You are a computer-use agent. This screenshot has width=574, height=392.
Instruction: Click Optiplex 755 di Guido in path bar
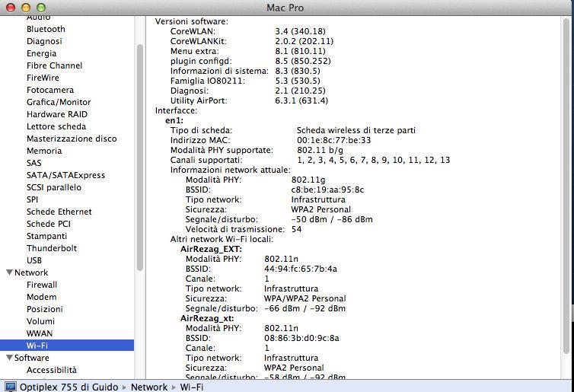[x=68, y=387]
